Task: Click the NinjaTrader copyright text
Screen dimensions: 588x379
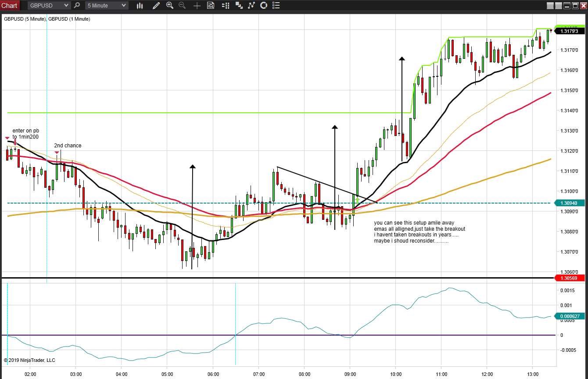Action: coord(29,360)
